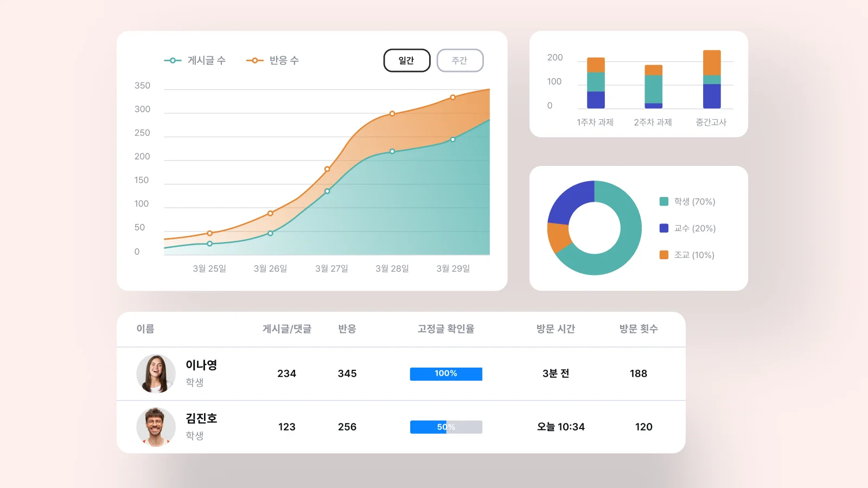Viewport: 868px width, 488px height.
Task: Click the 100% progress bar for 이나영
Action: (x=446, y=374)
